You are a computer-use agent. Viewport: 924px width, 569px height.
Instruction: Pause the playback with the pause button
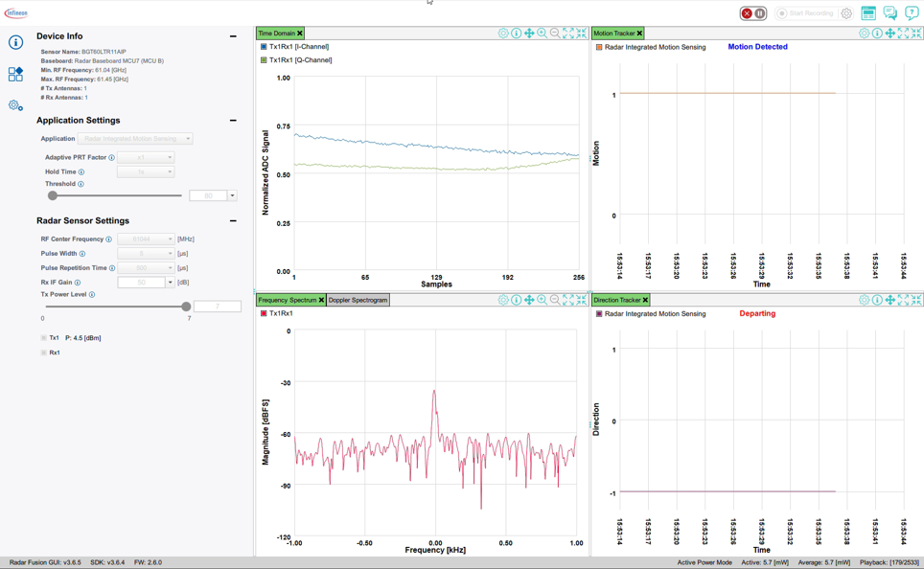(x=760, y=13)
